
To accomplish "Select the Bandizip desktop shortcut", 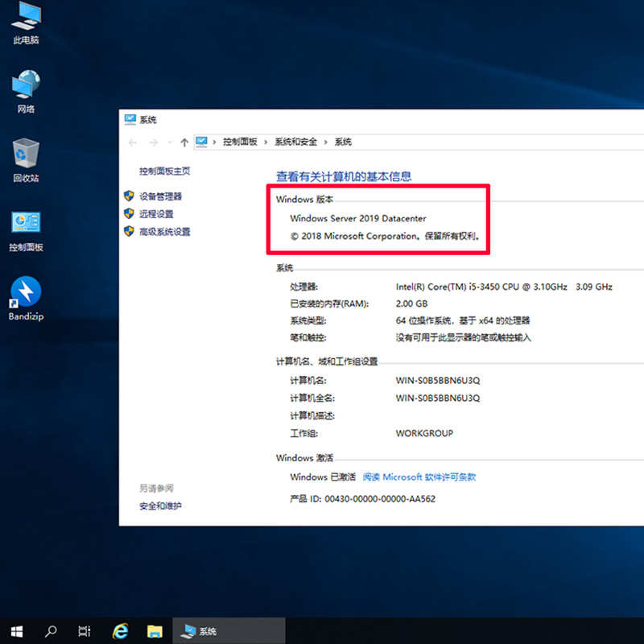I will [26, 299].
